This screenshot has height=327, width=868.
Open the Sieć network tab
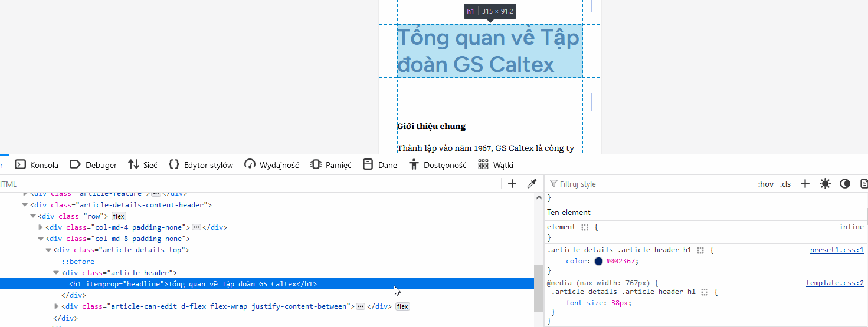pos(143,165)
